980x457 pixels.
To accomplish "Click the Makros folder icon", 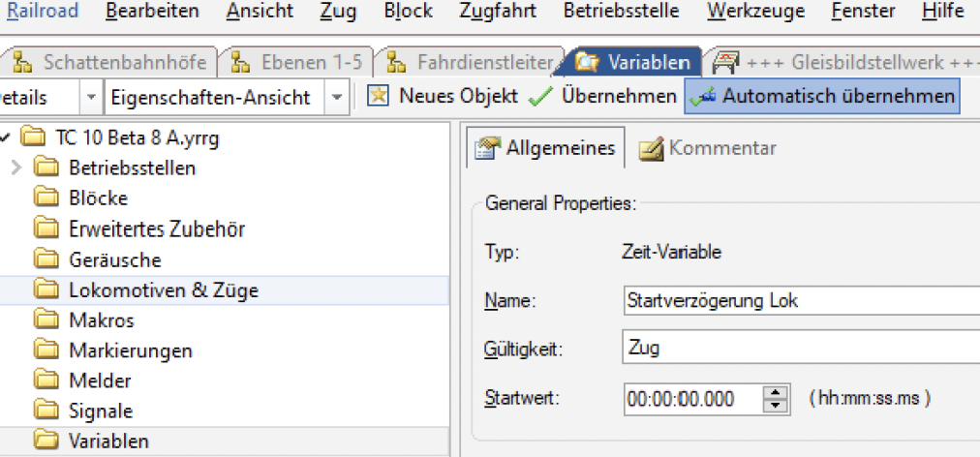I will (x=46, y=320).
